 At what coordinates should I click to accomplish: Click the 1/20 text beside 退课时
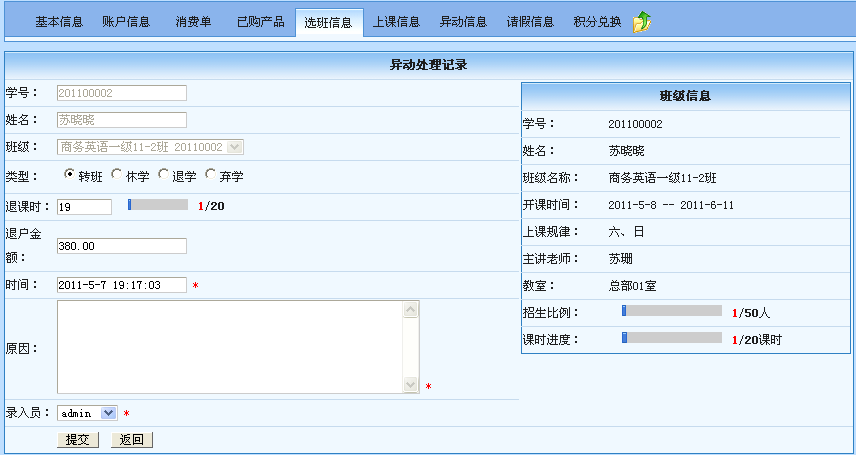(211, 206)
